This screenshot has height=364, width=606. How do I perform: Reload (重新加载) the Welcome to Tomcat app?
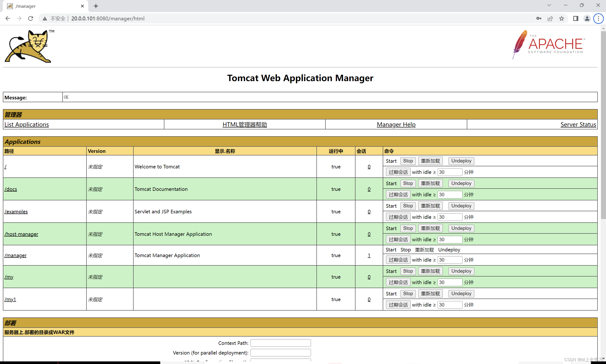430,161
